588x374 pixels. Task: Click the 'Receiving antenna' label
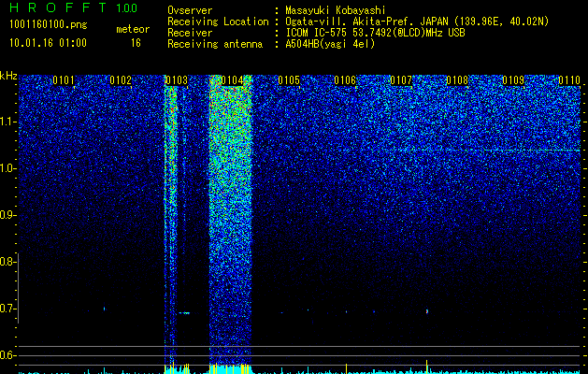click(x=215, y=44)
